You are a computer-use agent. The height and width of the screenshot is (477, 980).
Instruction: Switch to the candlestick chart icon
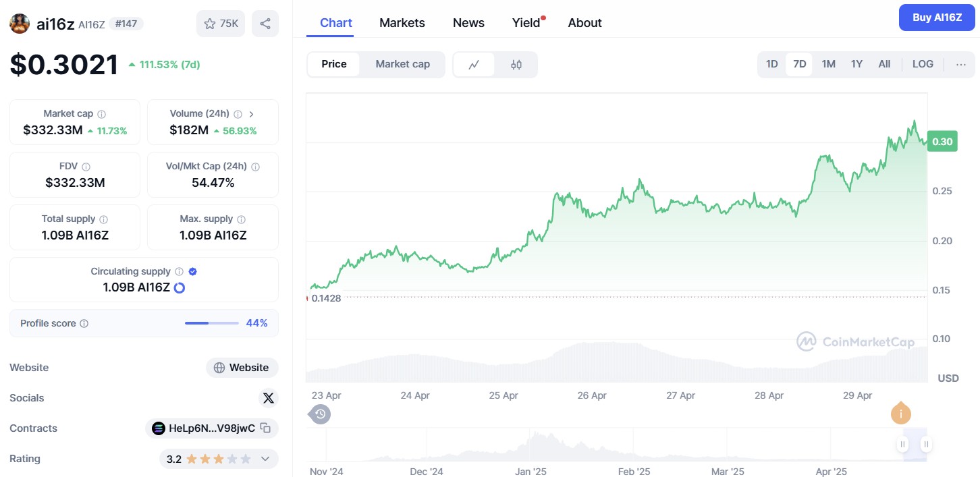pos(516,65)
